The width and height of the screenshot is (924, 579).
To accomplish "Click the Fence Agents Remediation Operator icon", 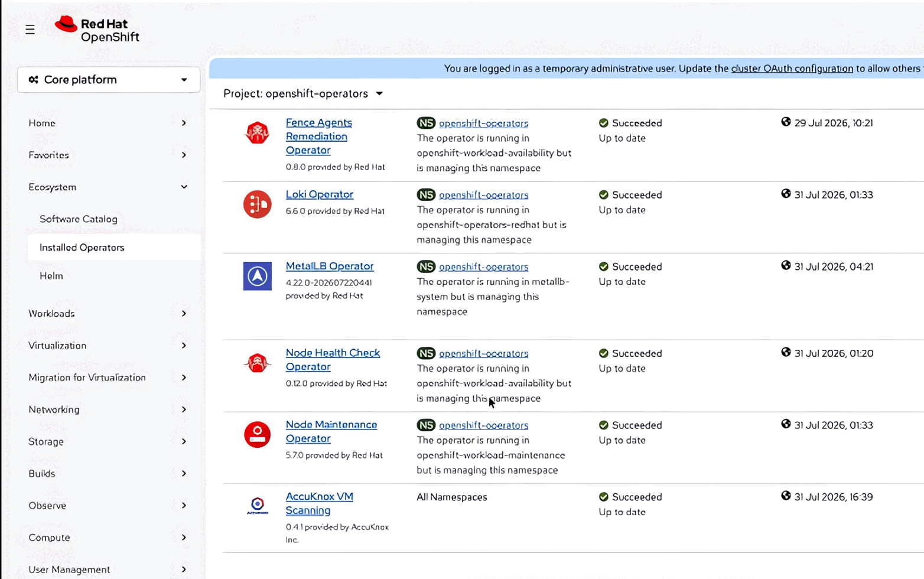I will point(258,132).
